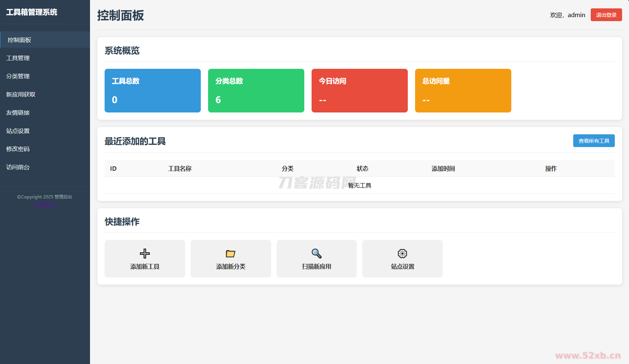The image size is (629, 364).
Task: Click 访问前台 in the sidebar
Action: 18,167
